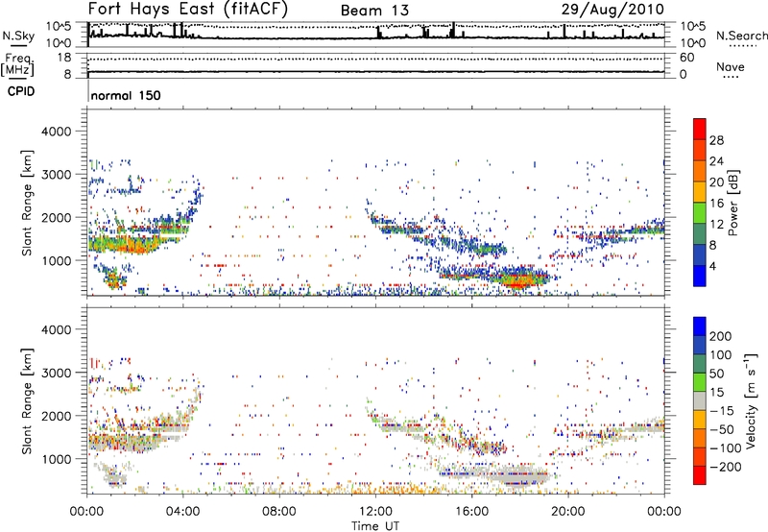Click the '20:00' time tick label

(x=568, y=512)
